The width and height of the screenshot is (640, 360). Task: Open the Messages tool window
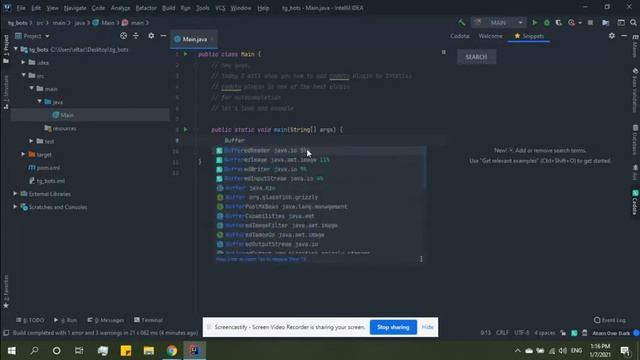[106, 320]
